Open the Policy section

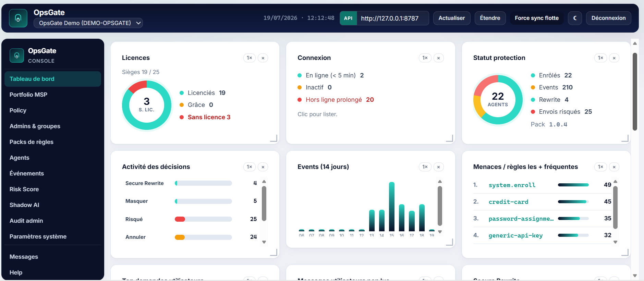pos(53,110)
